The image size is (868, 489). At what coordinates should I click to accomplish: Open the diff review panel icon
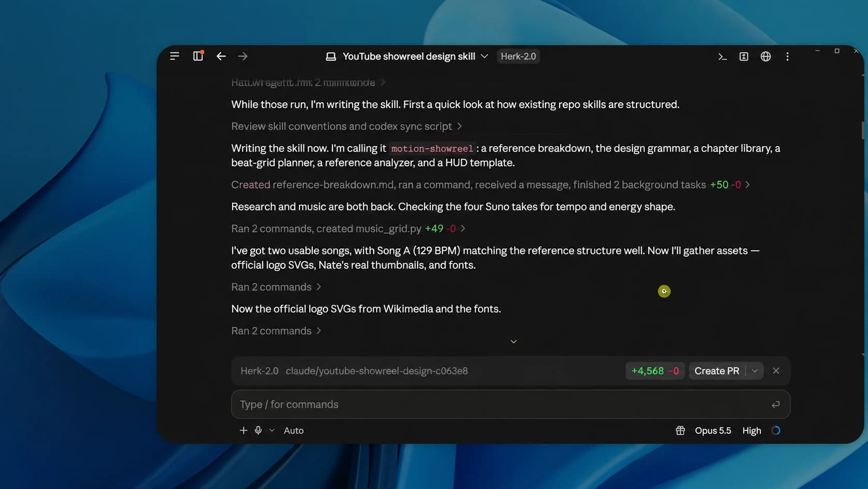coord(744,57)
